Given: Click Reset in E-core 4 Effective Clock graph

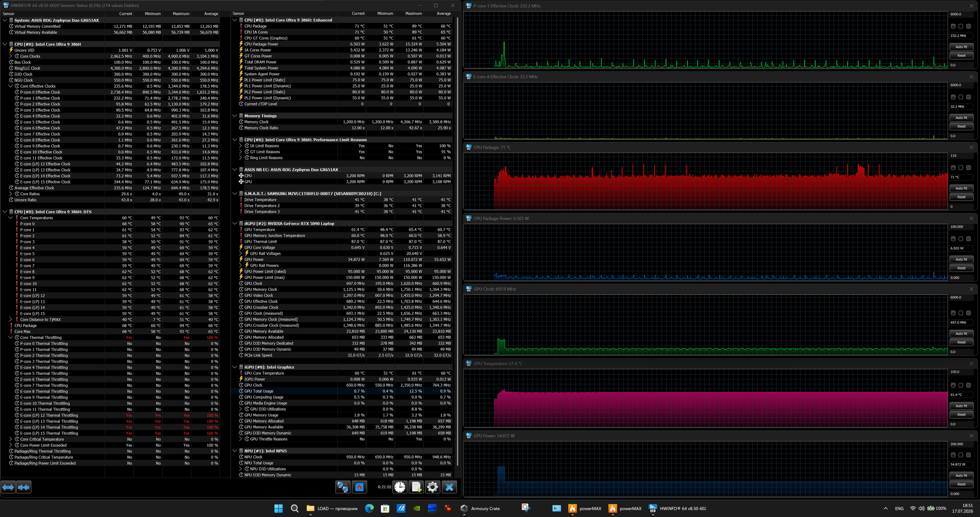Looking at the screenshot, I should coord(961,126).
